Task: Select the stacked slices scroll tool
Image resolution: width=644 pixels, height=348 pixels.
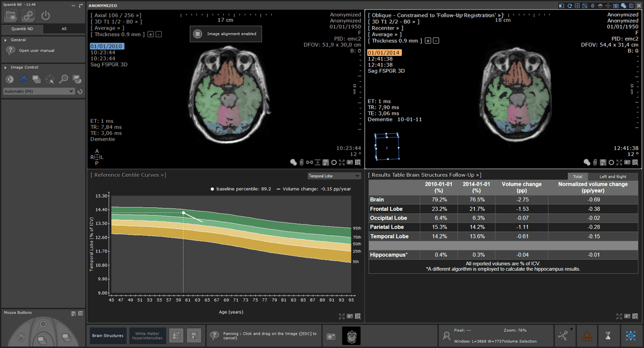Action: 37,79
